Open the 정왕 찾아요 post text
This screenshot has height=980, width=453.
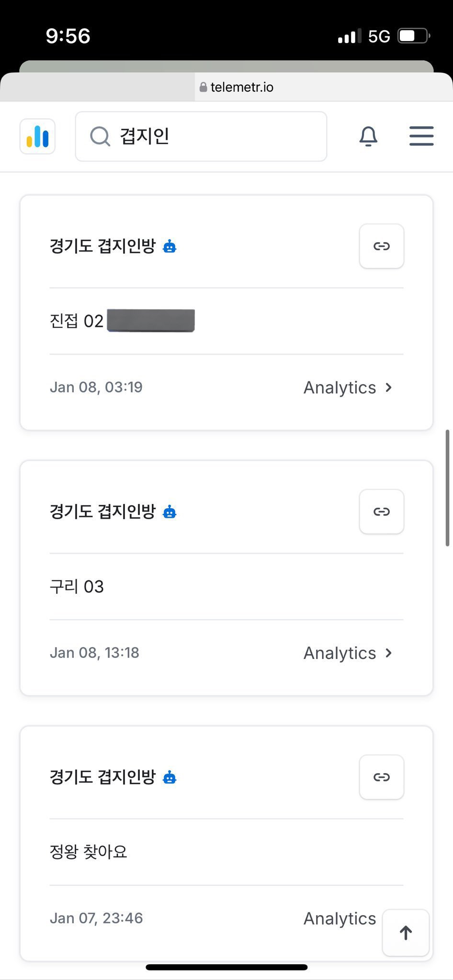pos(89,852)
